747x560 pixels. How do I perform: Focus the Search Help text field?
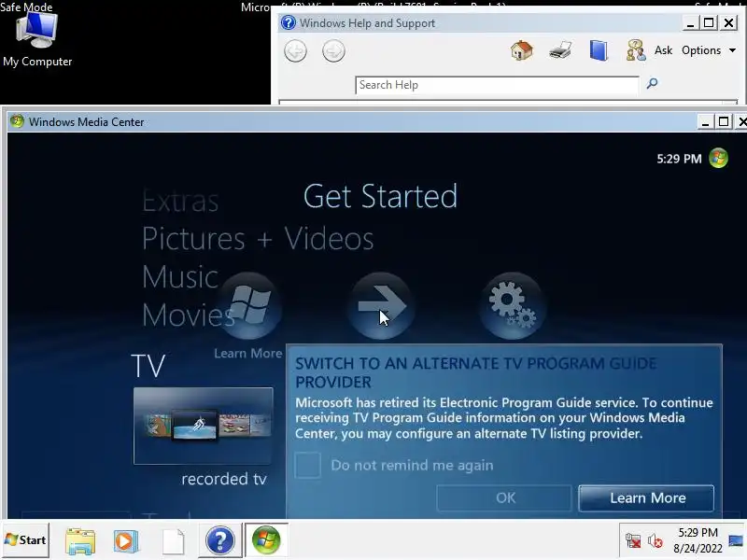point(497,85)
